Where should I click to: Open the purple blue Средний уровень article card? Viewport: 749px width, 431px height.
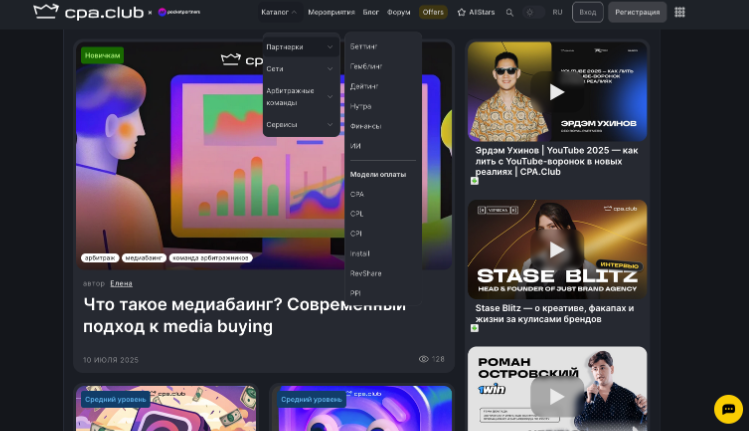tap(365, 408)
